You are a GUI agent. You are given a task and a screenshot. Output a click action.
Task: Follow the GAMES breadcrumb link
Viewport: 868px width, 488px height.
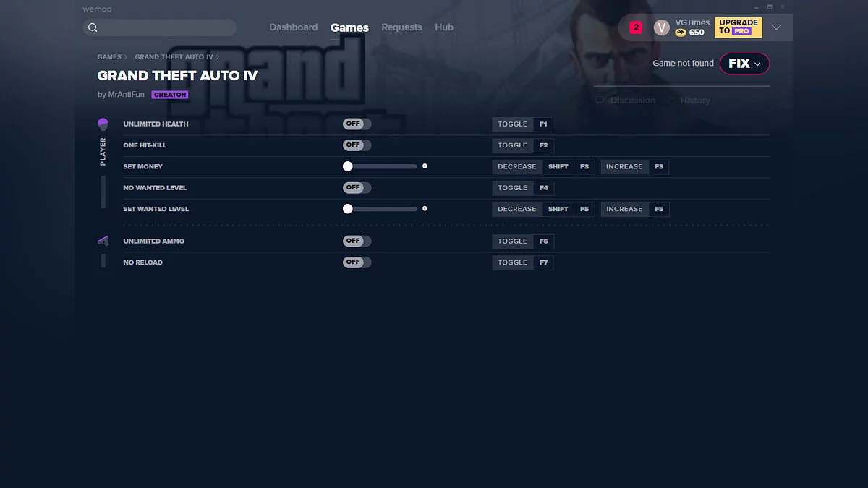click(x=109, y=56)
